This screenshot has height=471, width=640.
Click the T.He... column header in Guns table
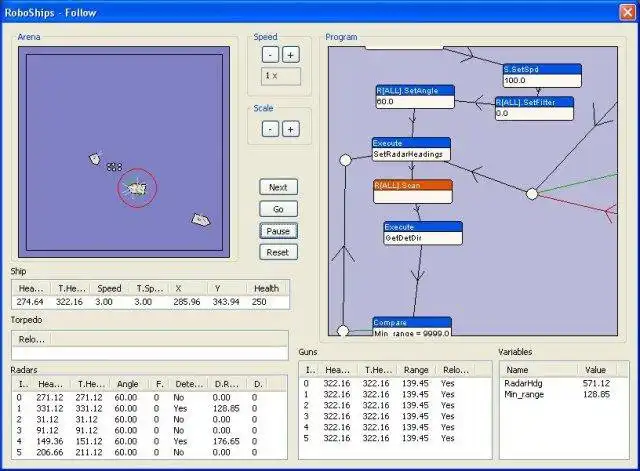pos(378,370)
